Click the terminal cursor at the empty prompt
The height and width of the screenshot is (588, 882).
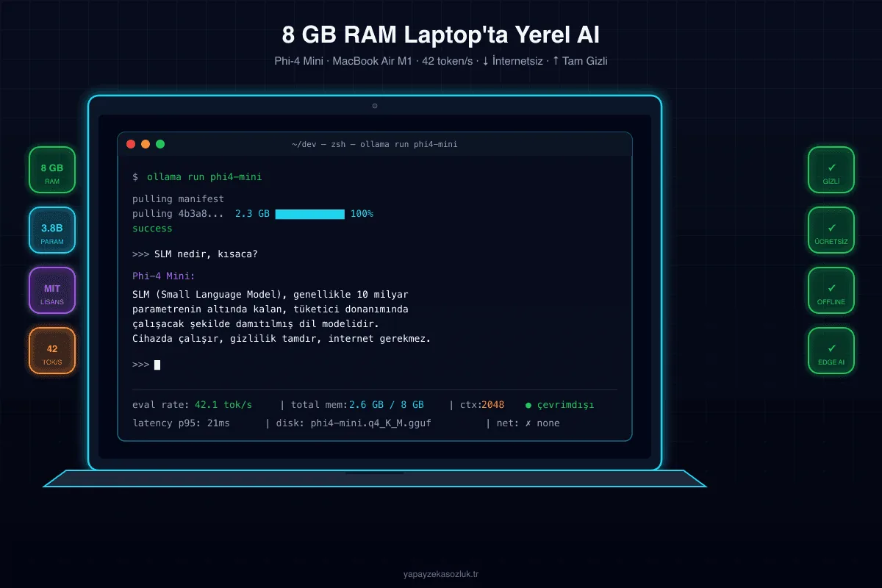(x=157, y=365)
